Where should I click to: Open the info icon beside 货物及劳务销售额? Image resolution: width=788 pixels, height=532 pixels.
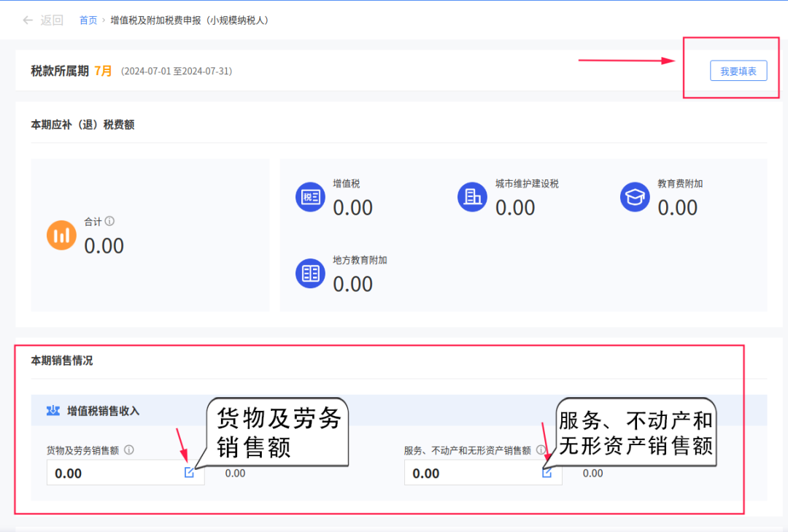coord(128,450)
